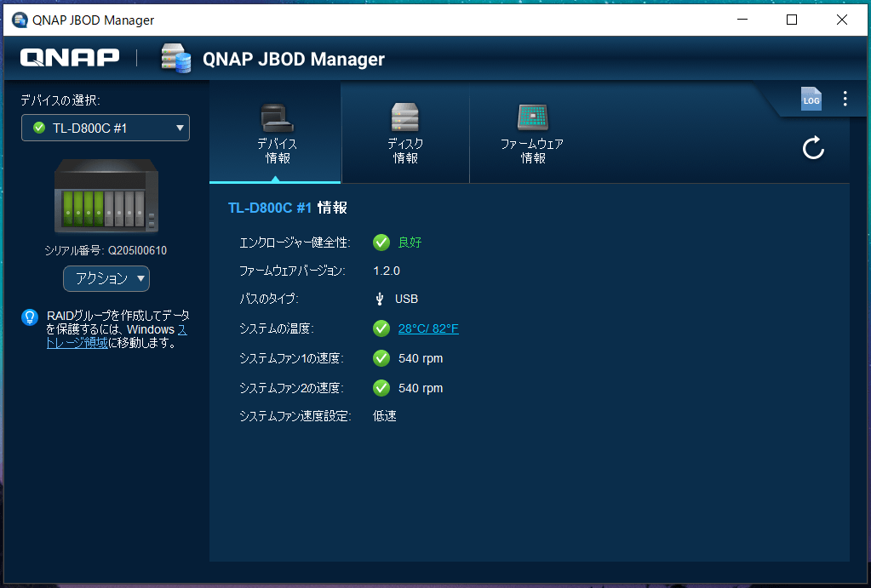
Task: Open the アクション dropdown button
Action: [106, 278]
